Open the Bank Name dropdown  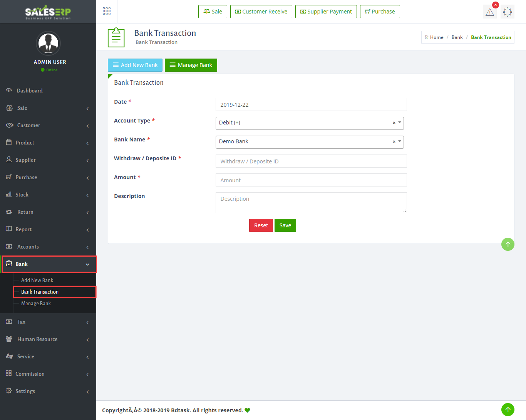pos(304,142)
